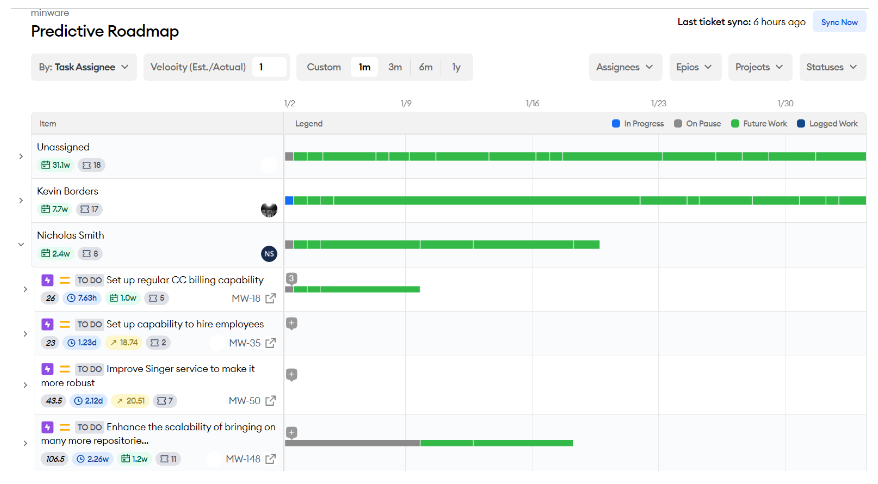Viewport: 878px width, 484px height.
Task: Click gray paused segment on scalability bar
Action: click(x=353, y=443)
